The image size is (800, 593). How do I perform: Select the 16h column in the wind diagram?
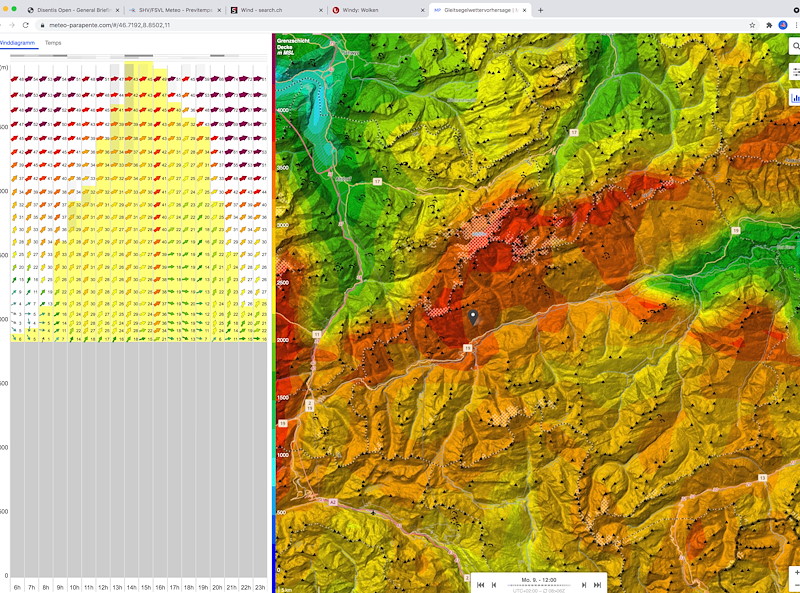click(x=160, y=587)
